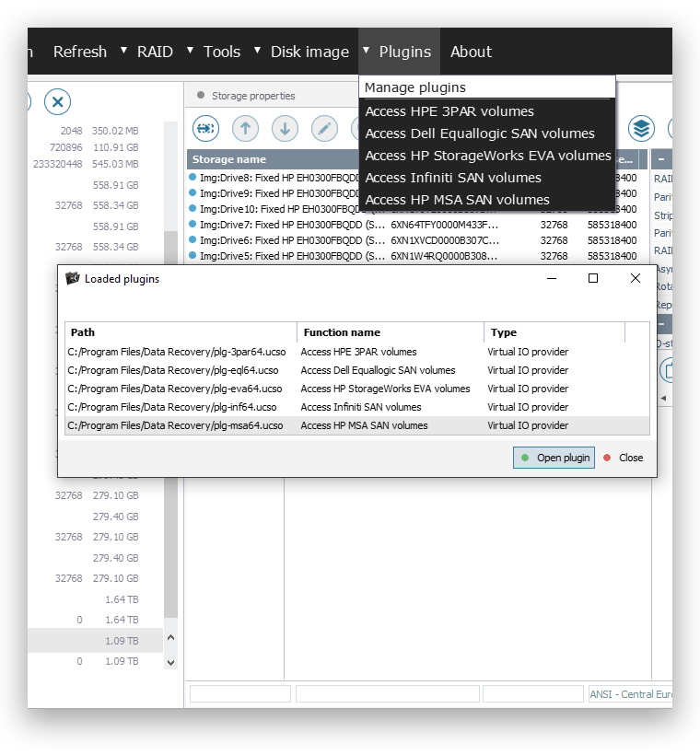Select plg-inf64.ucso plugin row

point(357,407)
